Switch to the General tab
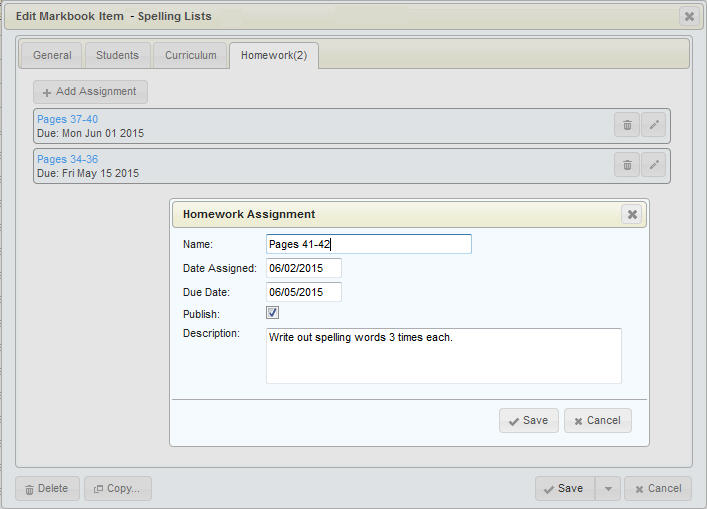 coord(52,56)
